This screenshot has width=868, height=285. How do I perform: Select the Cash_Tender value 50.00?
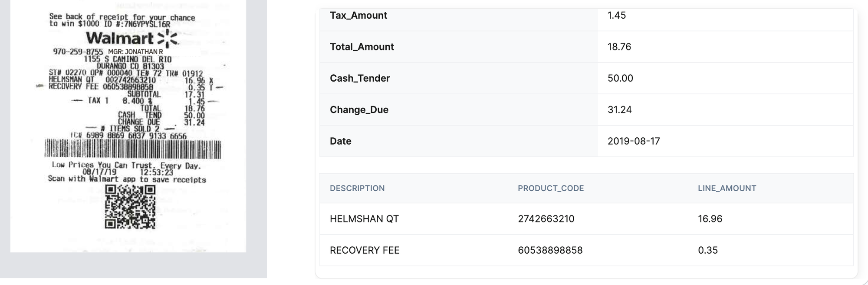[620, 78]
